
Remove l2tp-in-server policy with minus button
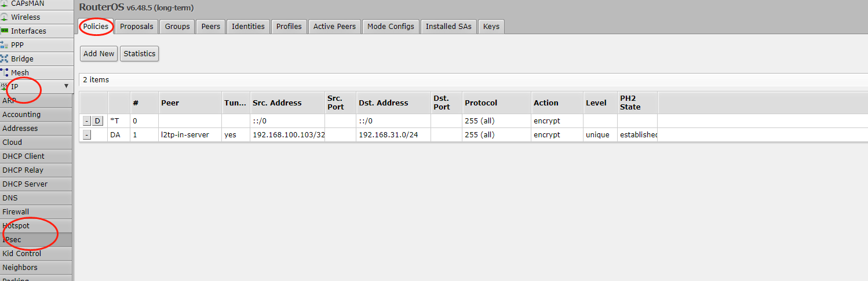click(x=86, y=135)
